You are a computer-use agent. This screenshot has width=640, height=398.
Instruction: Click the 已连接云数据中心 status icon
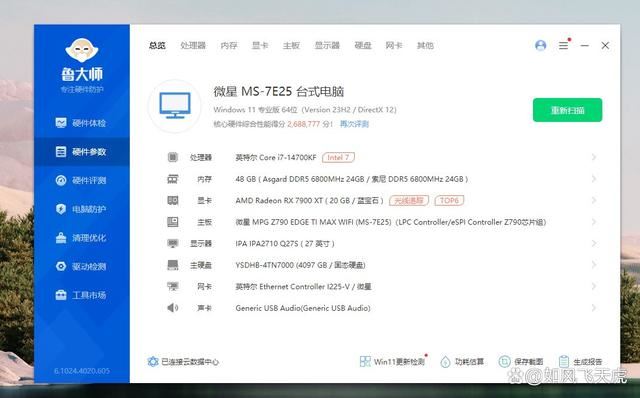tap(153, 361)
